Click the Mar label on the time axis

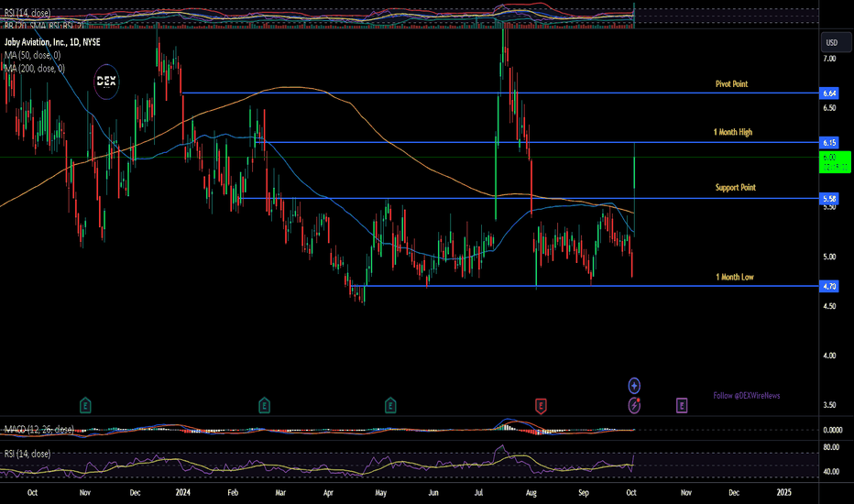280,493
